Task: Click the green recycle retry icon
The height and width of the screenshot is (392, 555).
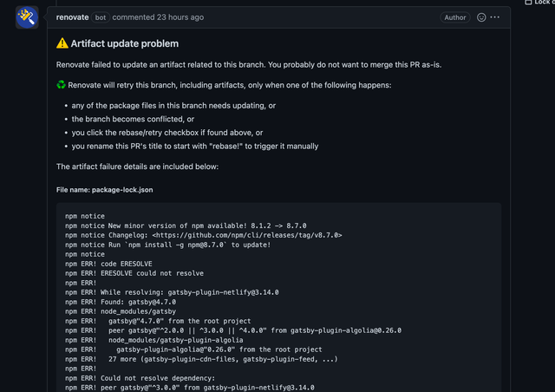Action: (62, 85)
